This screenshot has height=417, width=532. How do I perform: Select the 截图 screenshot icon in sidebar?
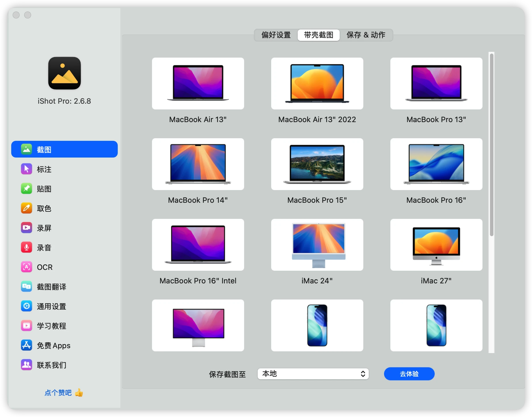pos(26,149)
